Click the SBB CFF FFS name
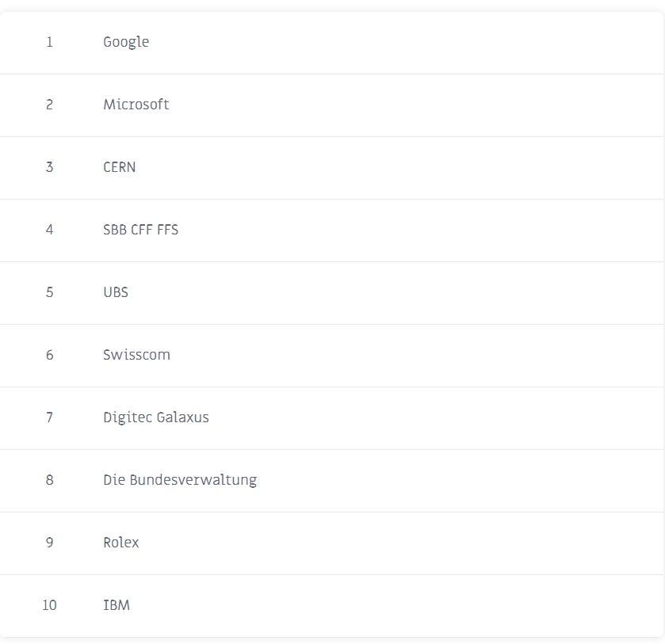 [141, 230]
